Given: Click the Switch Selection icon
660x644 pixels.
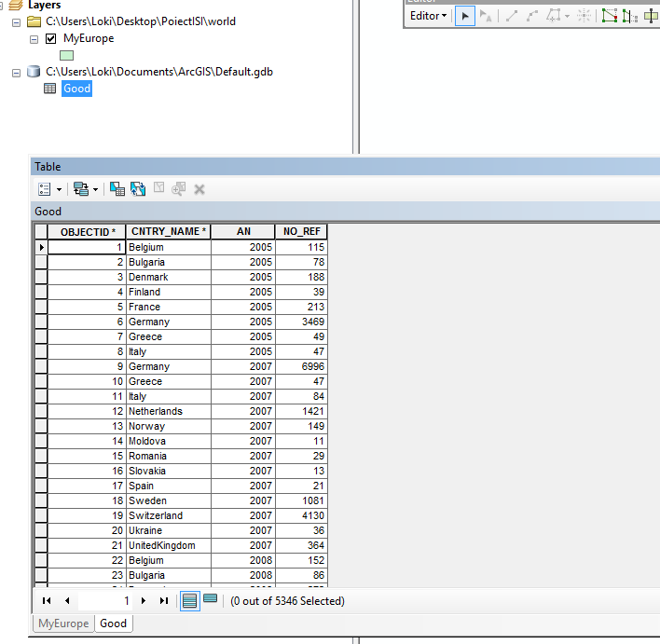Looking at the screenshot, I should (x=138, y=189).
